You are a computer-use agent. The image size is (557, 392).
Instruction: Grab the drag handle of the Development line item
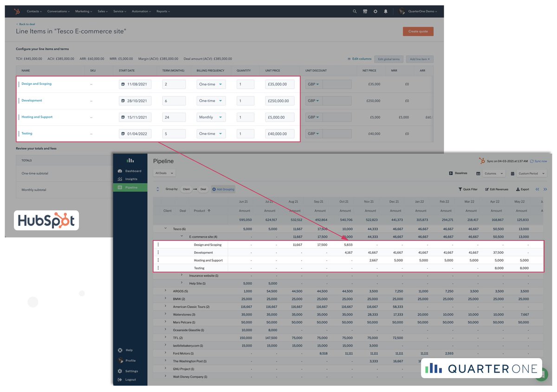click(x=19, y=101)
